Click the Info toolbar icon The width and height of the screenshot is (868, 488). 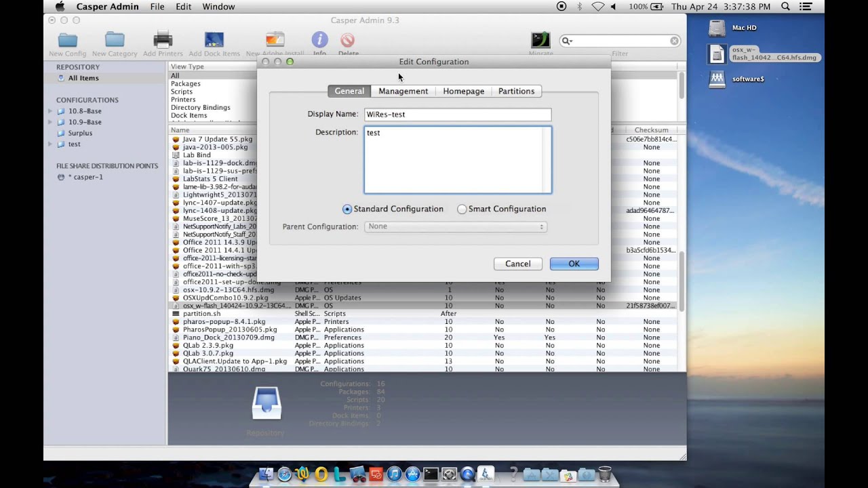point(319,39)
